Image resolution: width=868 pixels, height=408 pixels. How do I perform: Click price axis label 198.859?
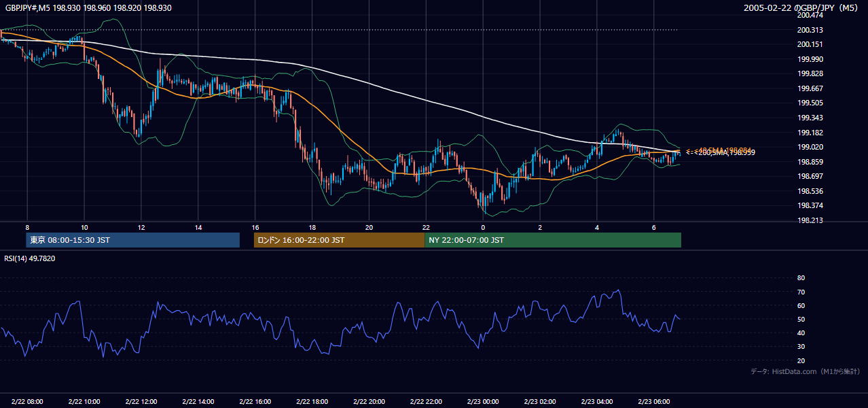click(810, 162)
